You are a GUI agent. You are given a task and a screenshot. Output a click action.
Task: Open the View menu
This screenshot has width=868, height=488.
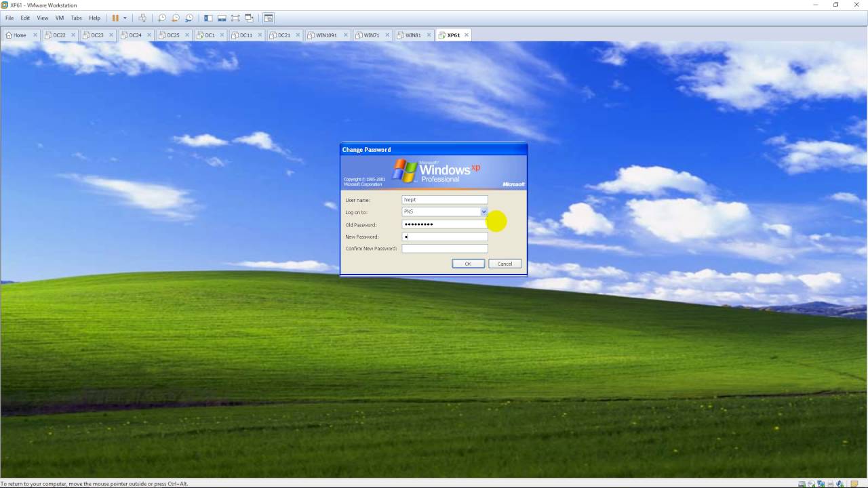click(x=43, y=18)
